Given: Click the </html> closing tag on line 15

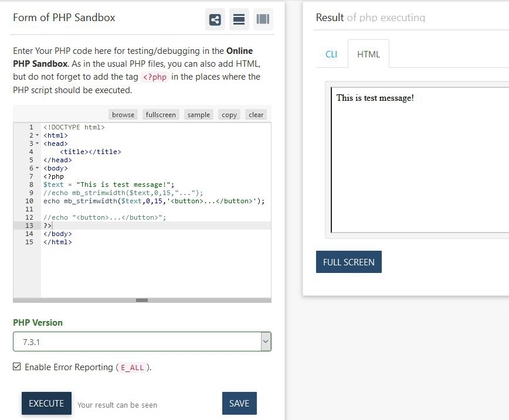Looking at the screenshot, I should [57, 242].
